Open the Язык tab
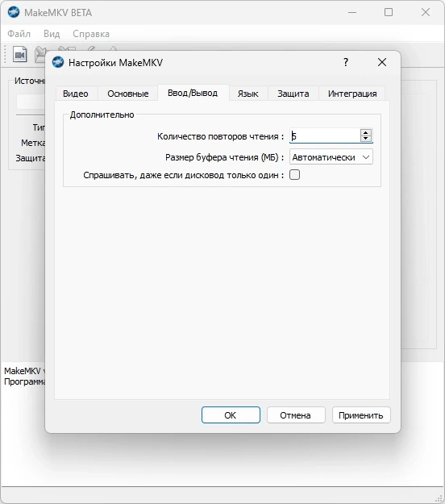Screen dimensions: 445x504 [x=248, y=94]
